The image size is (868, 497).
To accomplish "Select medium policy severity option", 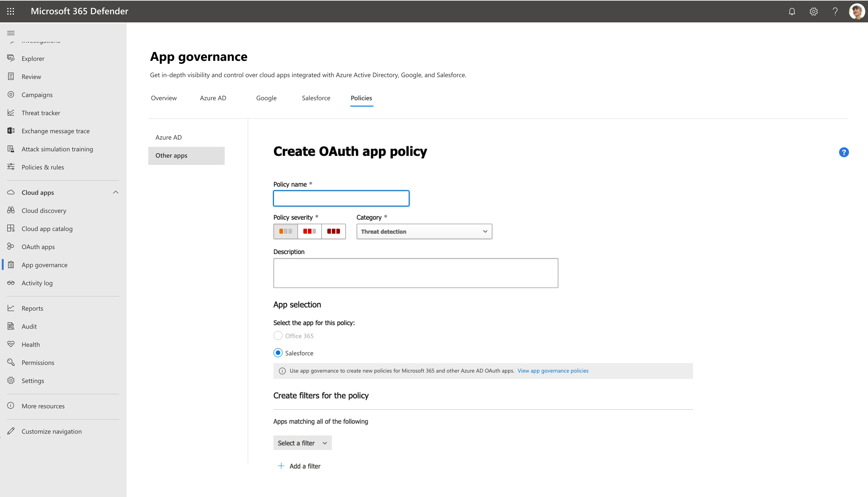I will pyautogui.click(x=309, y=231).
